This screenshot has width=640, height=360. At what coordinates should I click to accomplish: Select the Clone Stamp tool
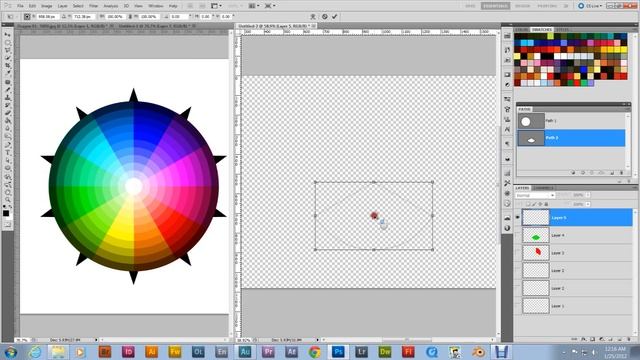(x=7, y=98)
